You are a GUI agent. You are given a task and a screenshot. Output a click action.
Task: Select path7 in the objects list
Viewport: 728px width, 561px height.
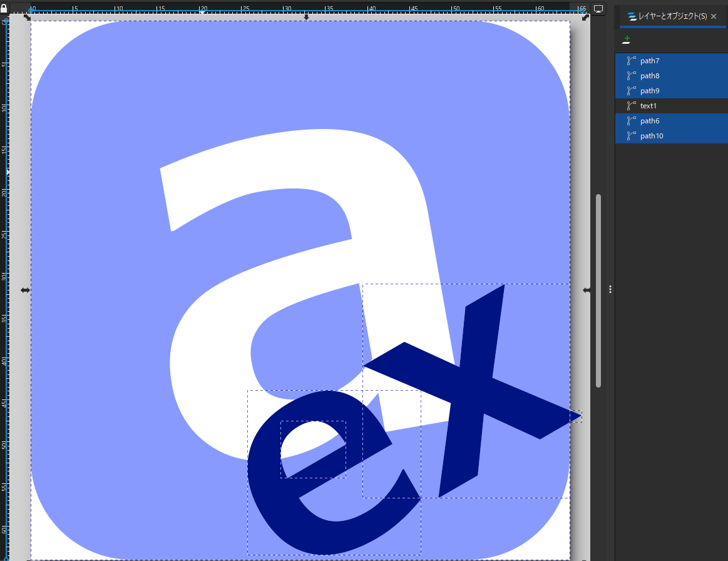(x=650, y=61)
